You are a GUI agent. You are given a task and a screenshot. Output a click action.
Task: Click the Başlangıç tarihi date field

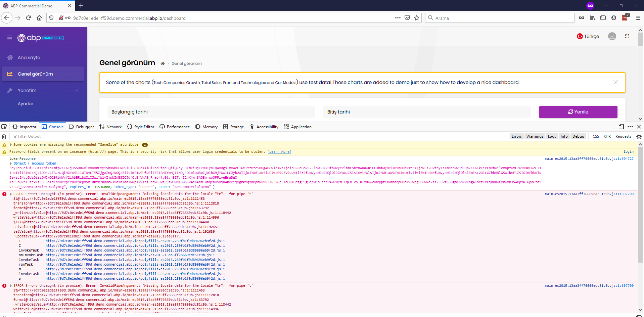point(211,112)
